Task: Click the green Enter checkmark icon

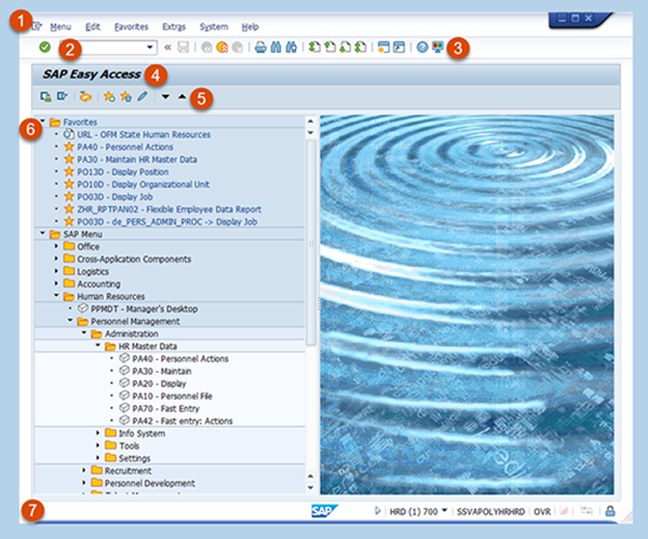Action: point(45,47)
